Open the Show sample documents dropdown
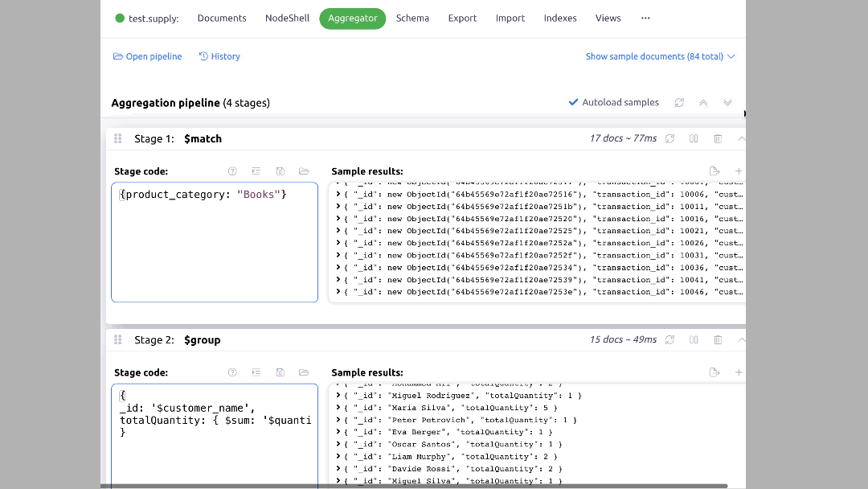The image size is (868, 489). coord(661,56)
